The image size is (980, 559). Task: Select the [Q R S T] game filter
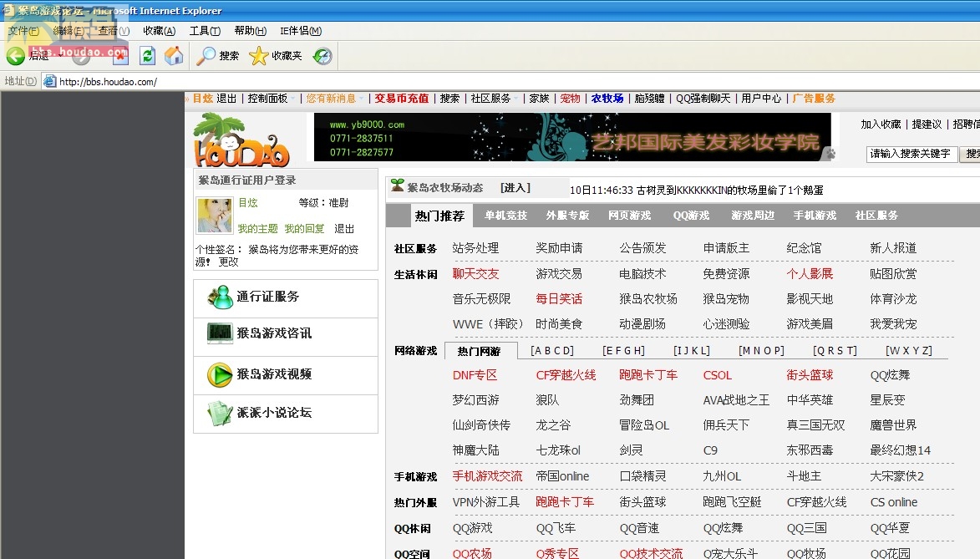pyautogui.click(x=835, y=351)
